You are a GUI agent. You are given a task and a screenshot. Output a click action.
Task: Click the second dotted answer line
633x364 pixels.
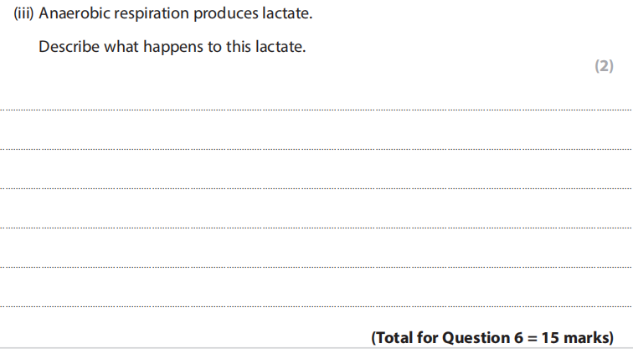[316, 149]
